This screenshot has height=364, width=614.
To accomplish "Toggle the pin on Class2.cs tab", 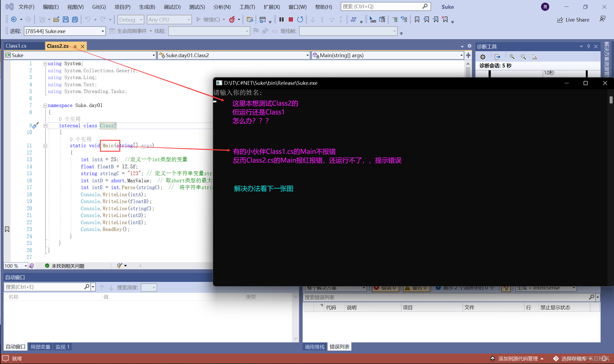I will tap(75, 47).
